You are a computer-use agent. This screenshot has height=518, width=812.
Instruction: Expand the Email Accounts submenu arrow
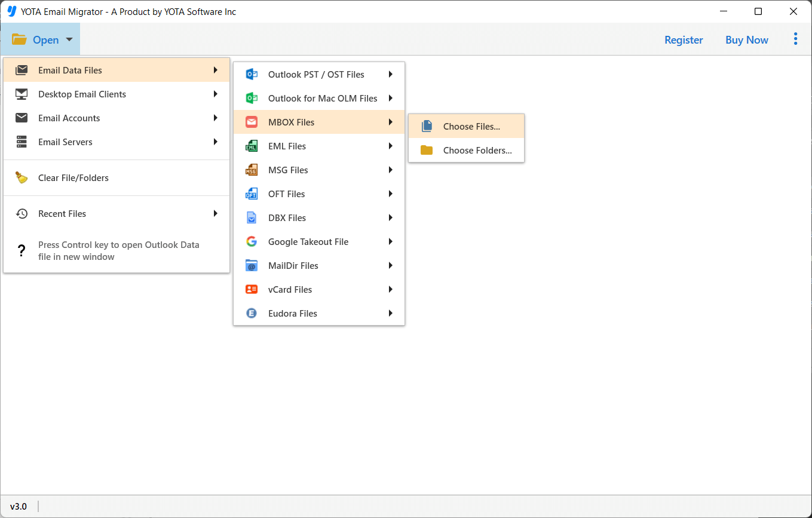point(215,118)
